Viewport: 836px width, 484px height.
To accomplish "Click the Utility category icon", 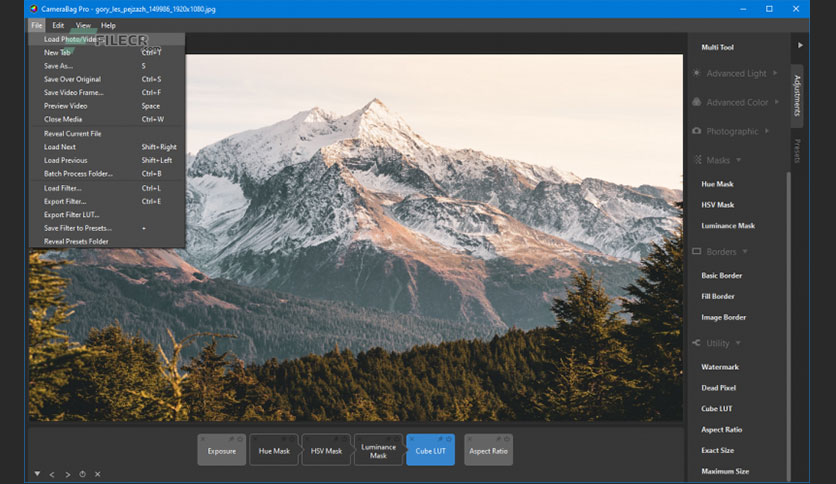I will (696, 343).
